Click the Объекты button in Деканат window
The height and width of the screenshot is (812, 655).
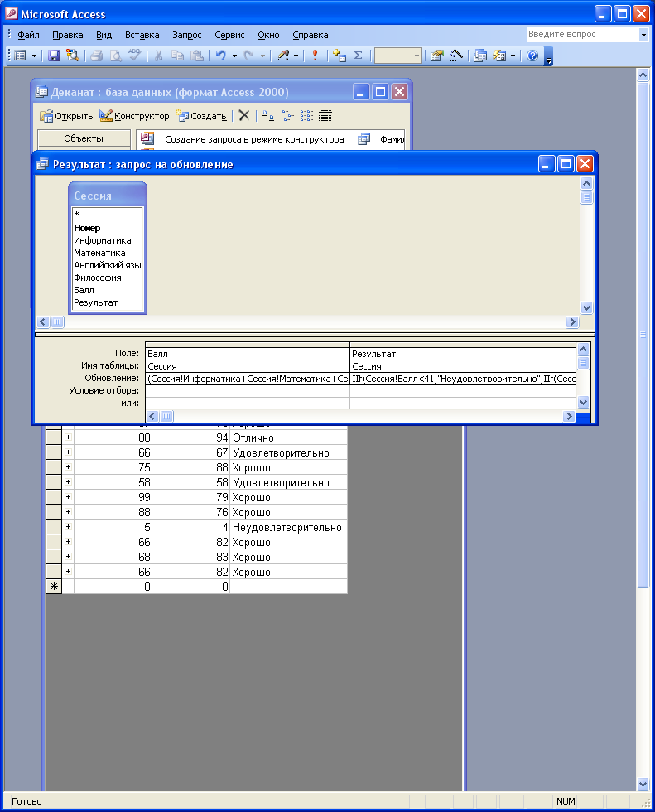(x=84, y=138)
